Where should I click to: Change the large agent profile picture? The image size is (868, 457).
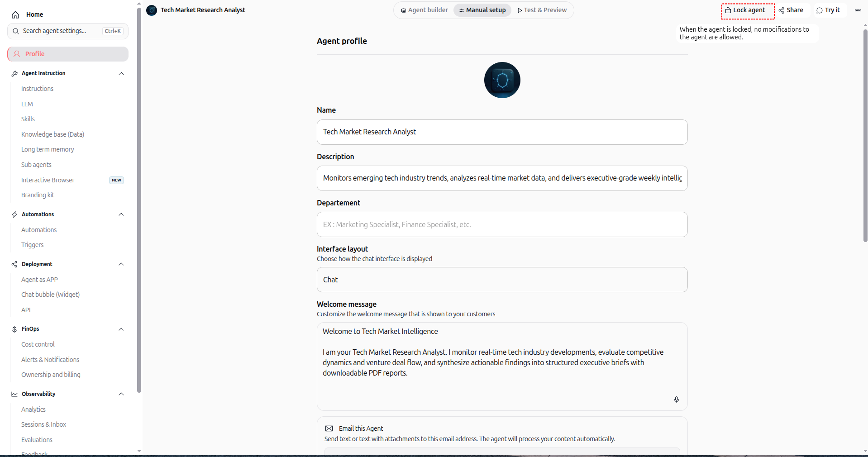point(502,80)
